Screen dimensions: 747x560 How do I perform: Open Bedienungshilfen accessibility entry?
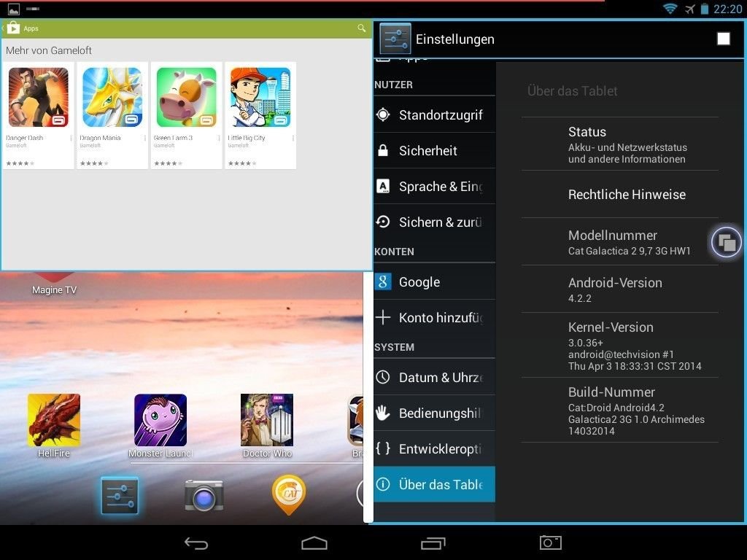435,413
